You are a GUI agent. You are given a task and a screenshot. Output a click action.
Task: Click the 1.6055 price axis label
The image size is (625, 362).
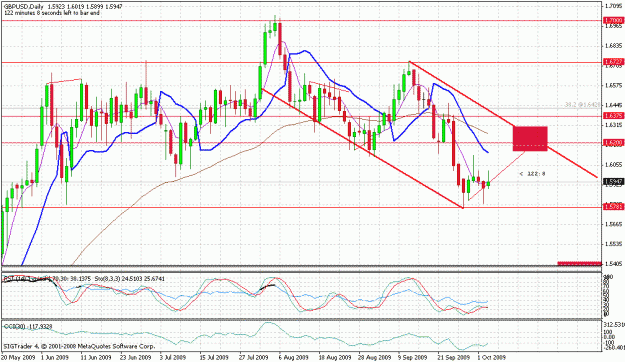click(x=615, y=164)
